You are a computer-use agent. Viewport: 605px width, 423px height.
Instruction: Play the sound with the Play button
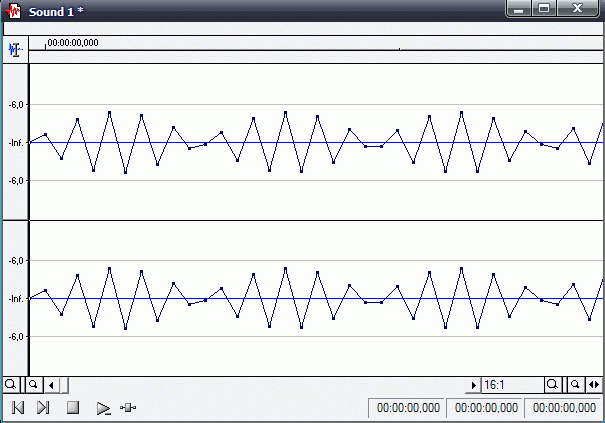(102, 408)
